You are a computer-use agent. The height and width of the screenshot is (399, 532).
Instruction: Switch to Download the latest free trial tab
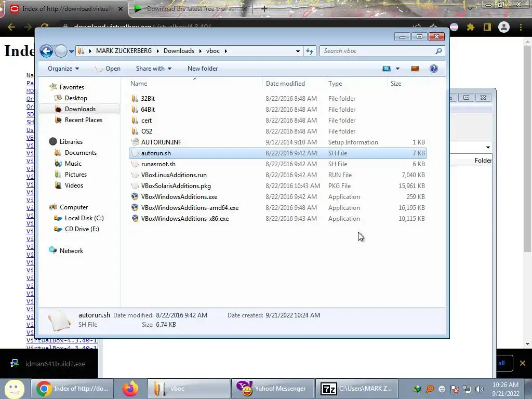[x=190, y=9]
